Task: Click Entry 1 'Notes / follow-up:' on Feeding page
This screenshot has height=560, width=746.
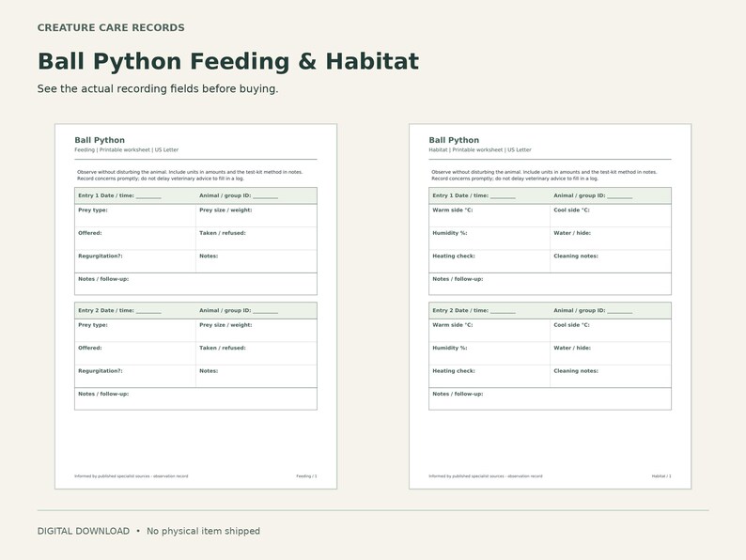Action: coord(196,284)
